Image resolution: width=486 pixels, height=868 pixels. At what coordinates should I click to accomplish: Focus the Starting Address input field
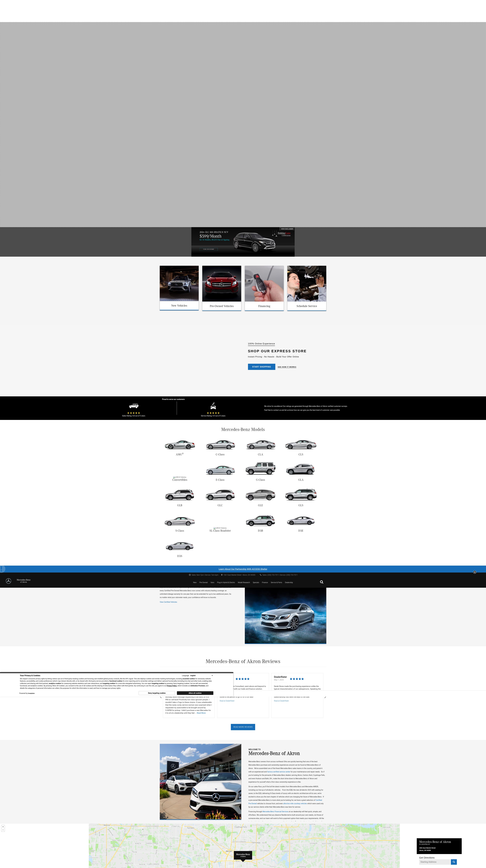click(x=435, y=862)
